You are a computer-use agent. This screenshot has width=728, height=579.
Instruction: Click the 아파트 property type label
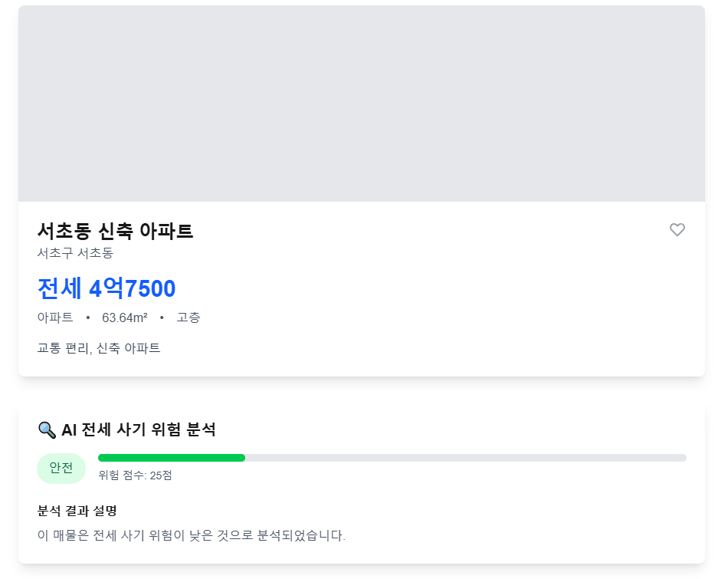pos(55,317)
